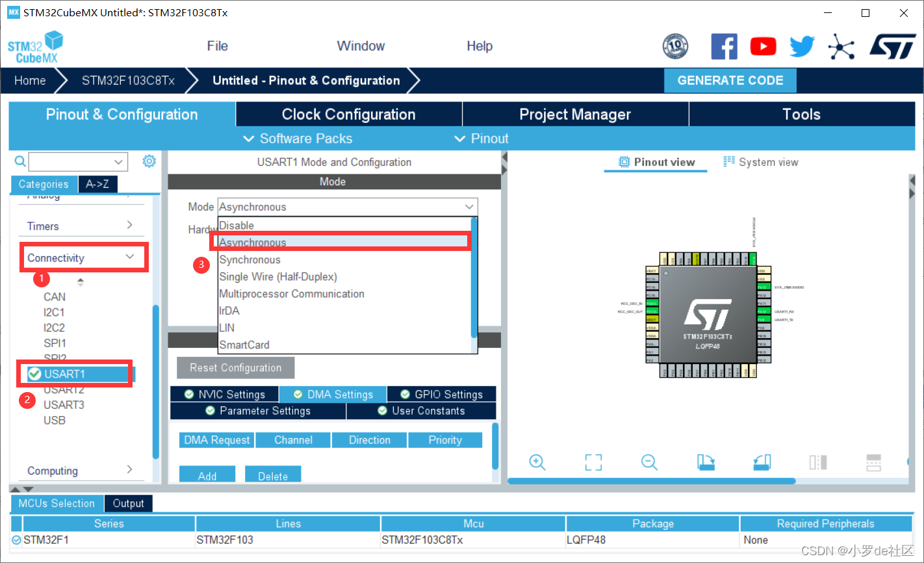Image resolution: width=924 pixels, height=563 pixels.
Task: Choose Disable in the Mode list
Action: pyautogui.click(x=344, y=226)
